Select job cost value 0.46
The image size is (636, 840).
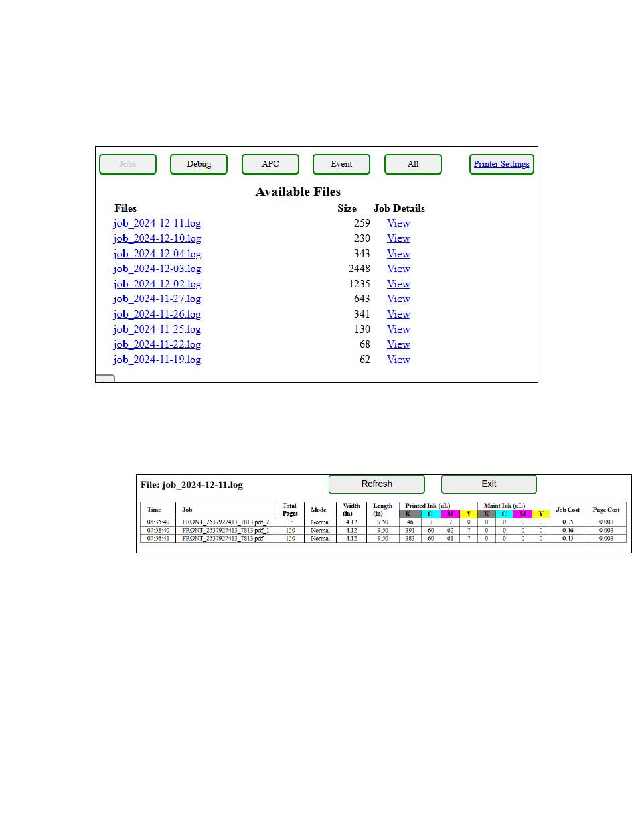coord(568,531)
